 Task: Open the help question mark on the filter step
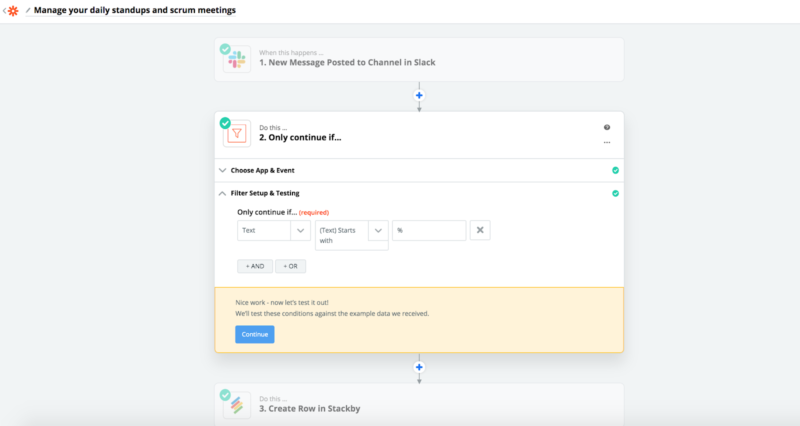[x=607, y=128]
